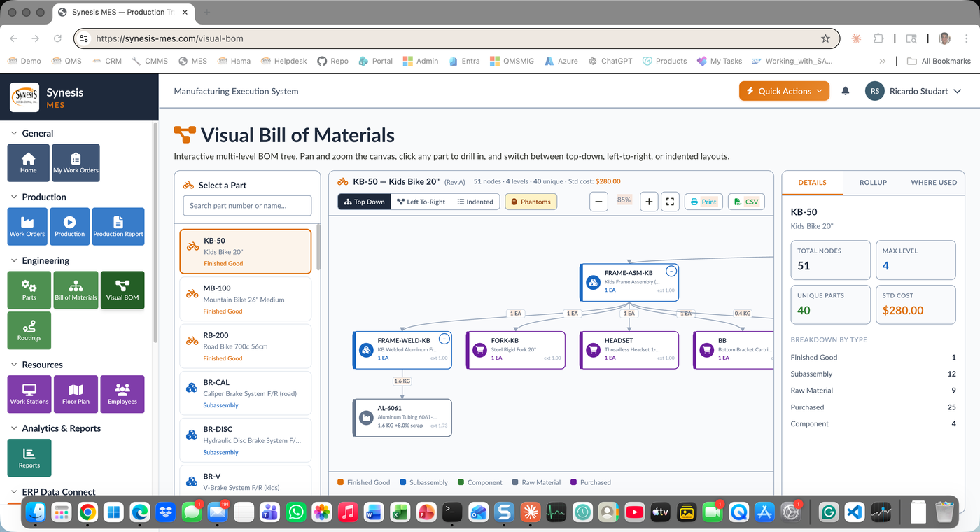Image resolution: width=980 pixels, height=532 pixels.
Task: Open the Work Orders tile
Action: (27, 226)
